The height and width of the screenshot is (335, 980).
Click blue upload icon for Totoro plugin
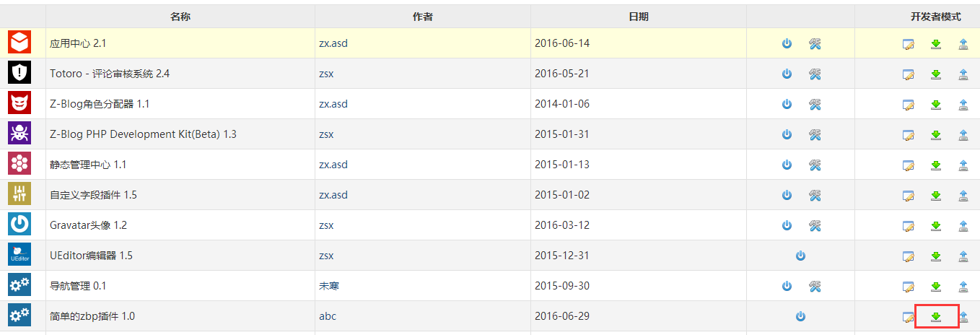pos(963,74)
